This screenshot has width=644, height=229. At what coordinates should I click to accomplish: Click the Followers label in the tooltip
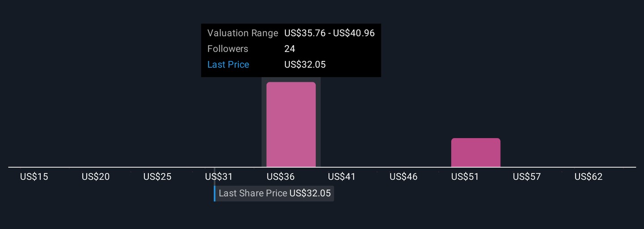point(228,49)
